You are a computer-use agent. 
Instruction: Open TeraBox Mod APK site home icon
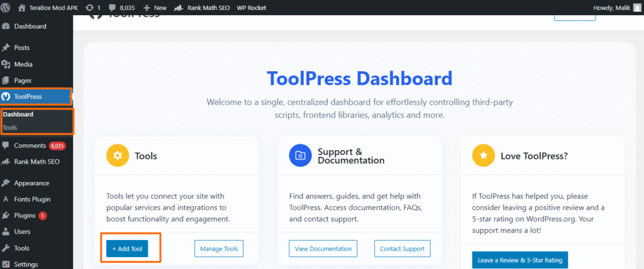click(22, 8)
